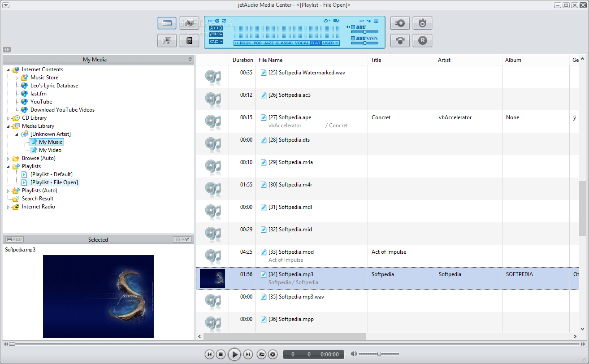
Task: Select the portable device icon
Action: tap(189, 40)
